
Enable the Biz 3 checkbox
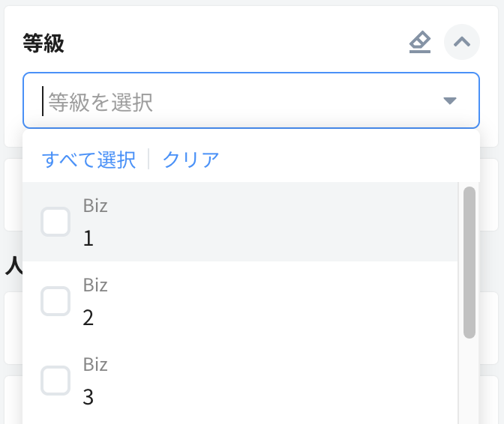[x=55, y=381]
